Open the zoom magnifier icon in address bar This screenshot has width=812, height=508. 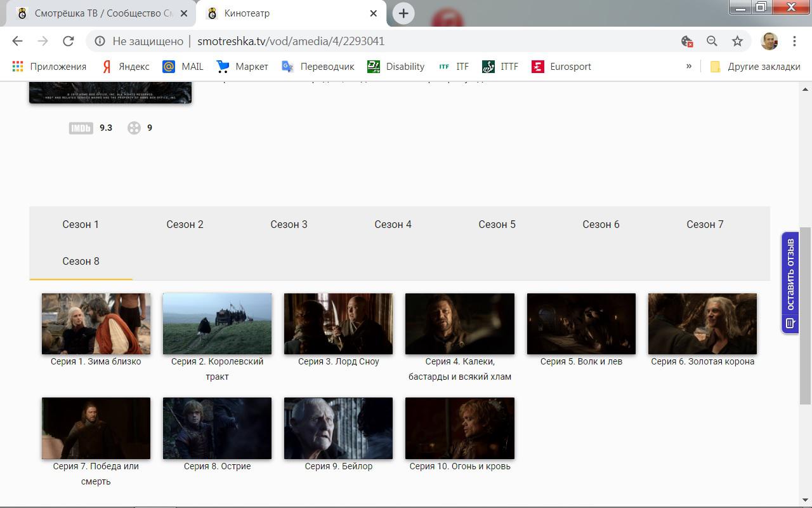(712, 41)
